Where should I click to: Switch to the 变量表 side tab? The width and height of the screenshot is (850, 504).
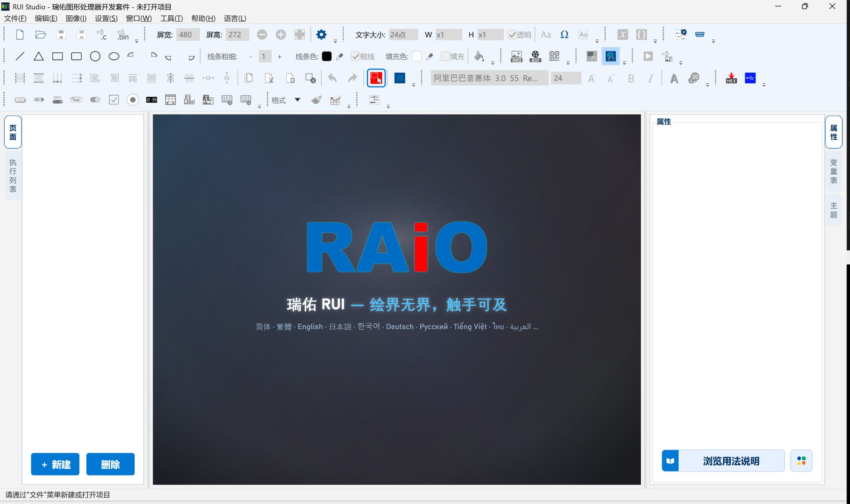(x=833, y=171)
